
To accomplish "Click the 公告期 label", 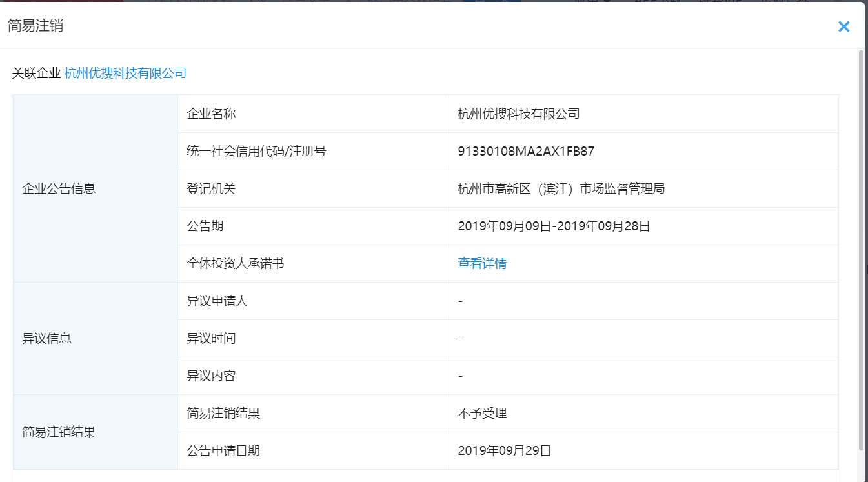I will point(205,226).
